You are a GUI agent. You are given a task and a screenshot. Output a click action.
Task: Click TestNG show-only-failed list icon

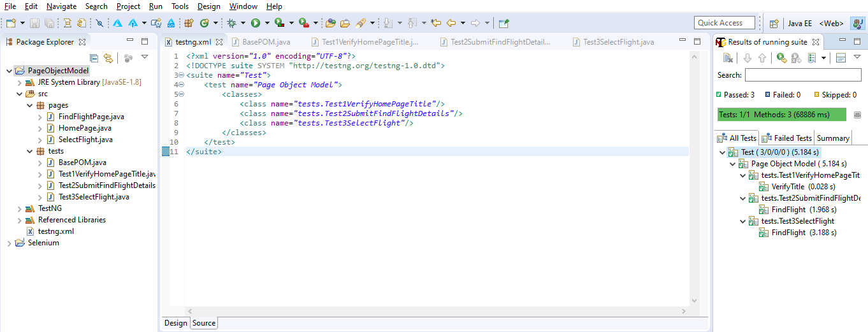pyautogui.click(x=812, y=58)
